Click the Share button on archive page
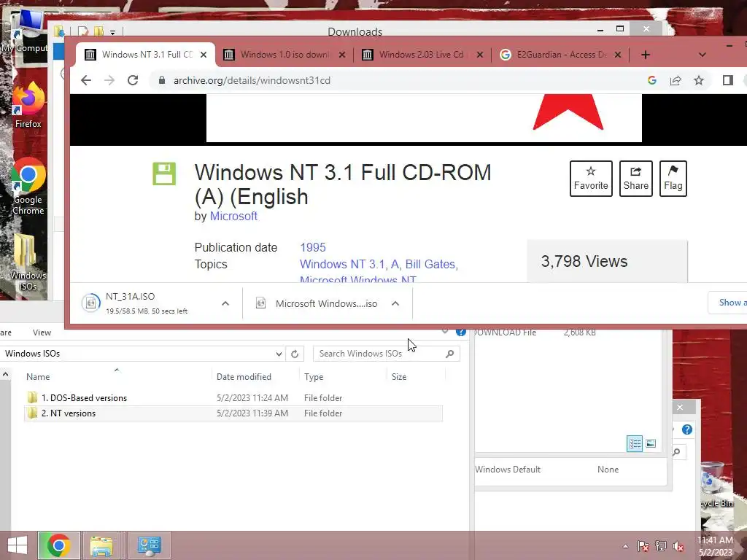The width and height of the screenshot is (747, 560). 636,179
